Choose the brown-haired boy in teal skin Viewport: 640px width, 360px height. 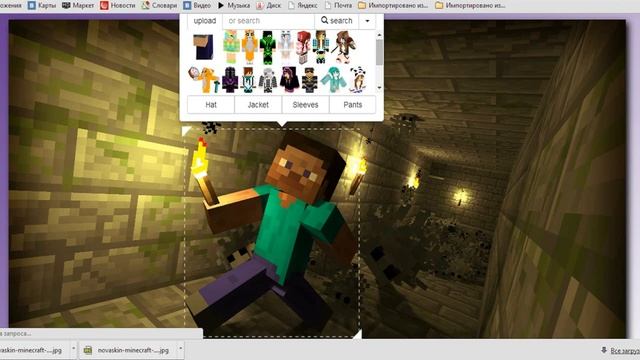(x=248, y=80)
